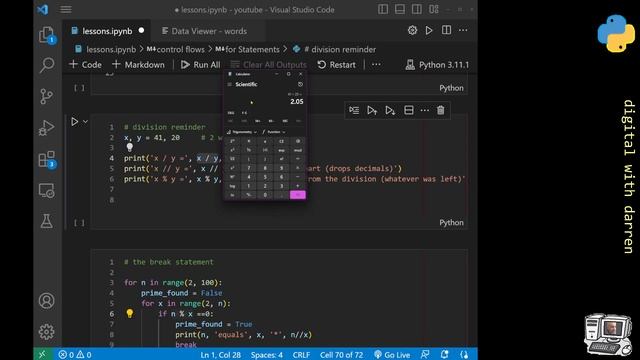This screenshot has width=640, height=360.
Task: Click CRLF in status bar
Action: click(x=301, y=354)
